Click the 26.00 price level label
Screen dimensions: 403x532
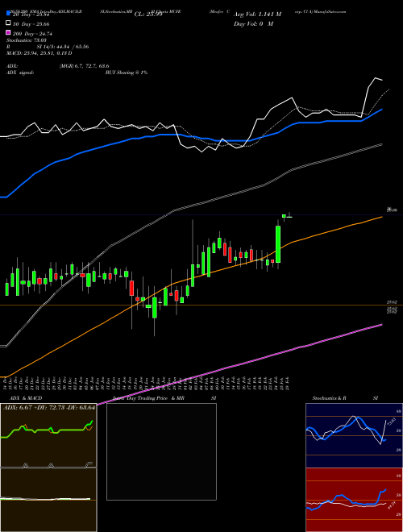coord(393,210)
